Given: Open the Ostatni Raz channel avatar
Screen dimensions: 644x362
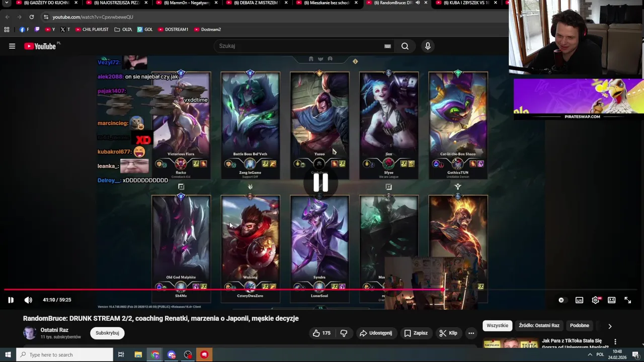Looking at the screenshot, I should 30,333.
